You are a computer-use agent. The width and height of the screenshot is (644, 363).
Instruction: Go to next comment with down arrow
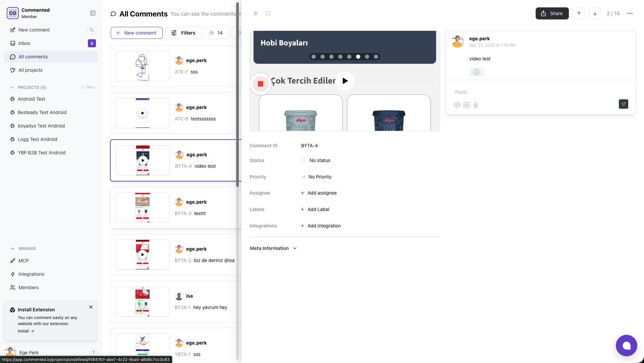pyautogui.click(x=595, y=13)
